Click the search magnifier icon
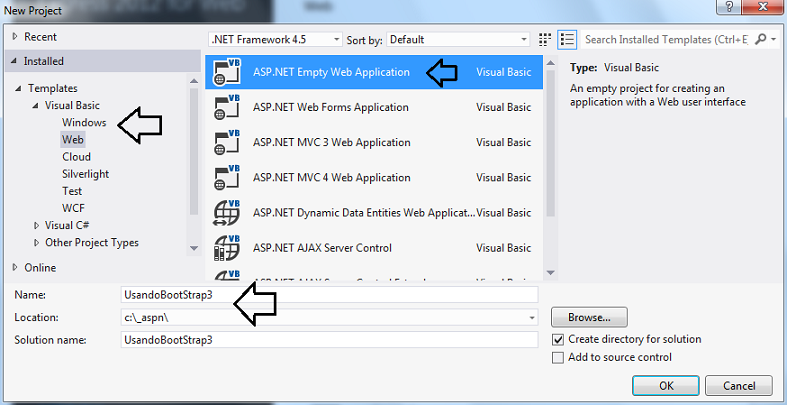 point(760,39)
